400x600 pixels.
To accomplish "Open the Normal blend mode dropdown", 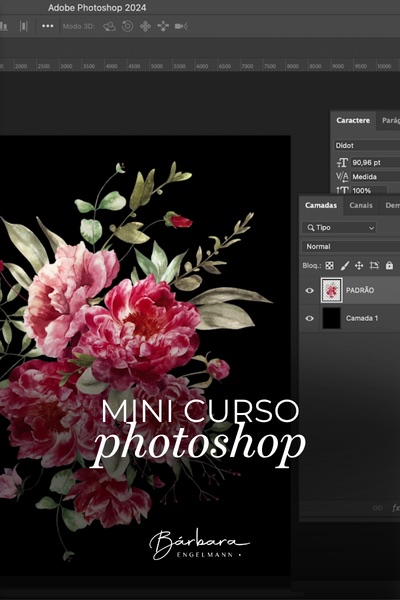I will pos(351,247).
